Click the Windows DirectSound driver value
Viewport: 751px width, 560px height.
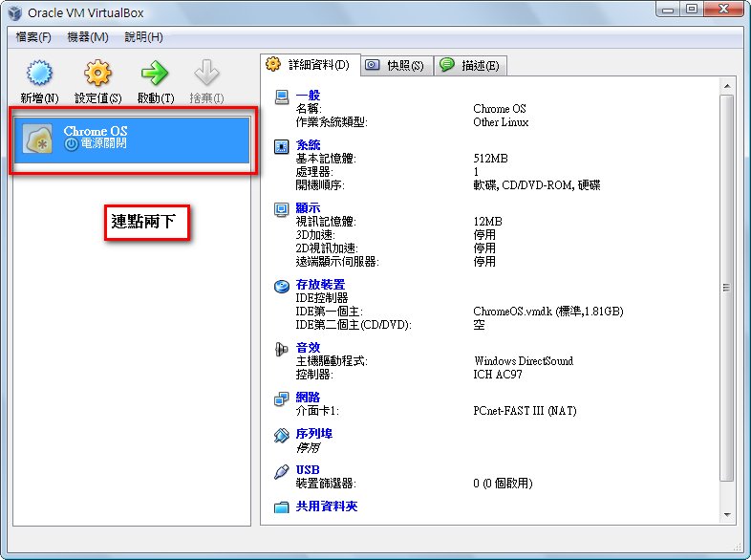pos(523,360)
